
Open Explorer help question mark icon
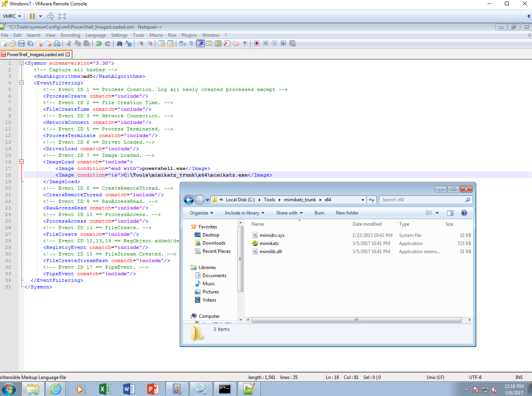pyautogui.click(x=464, y=213)
